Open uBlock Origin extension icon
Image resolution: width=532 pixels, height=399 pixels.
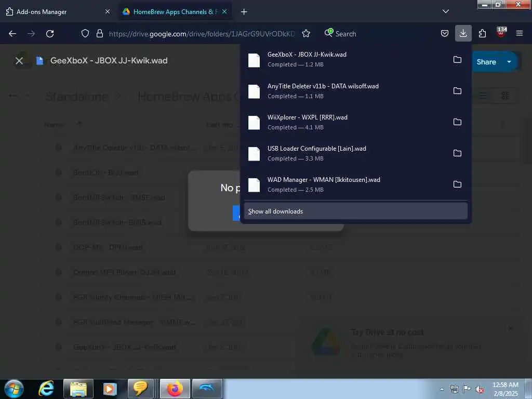tap(501, 33)
